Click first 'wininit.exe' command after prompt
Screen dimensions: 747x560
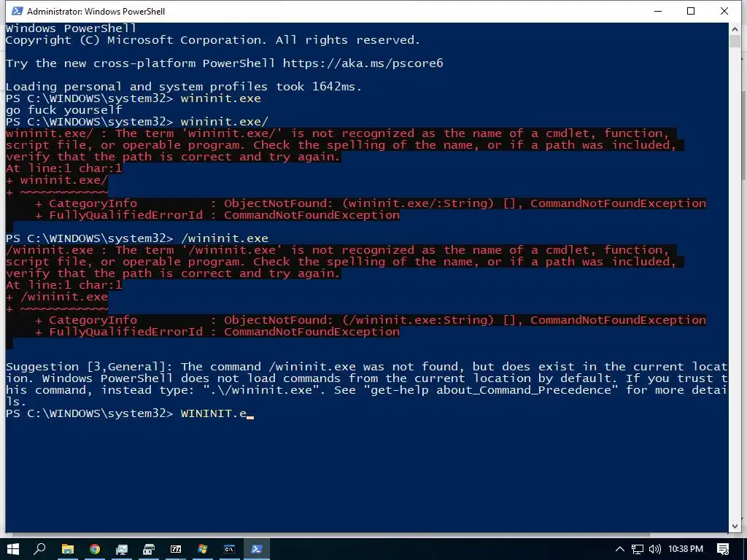220,98
